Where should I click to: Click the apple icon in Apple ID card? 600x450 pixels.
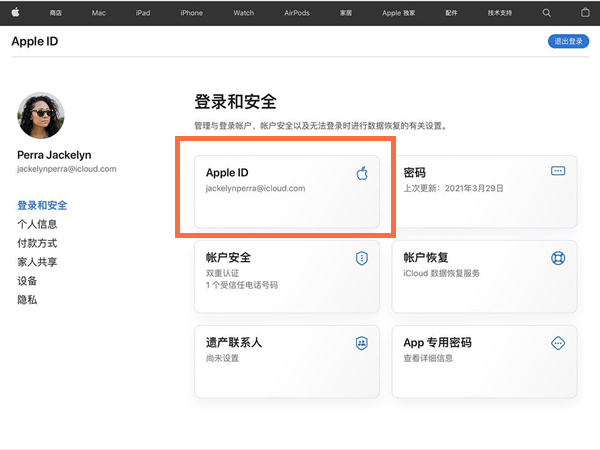[x=362, y=173]
